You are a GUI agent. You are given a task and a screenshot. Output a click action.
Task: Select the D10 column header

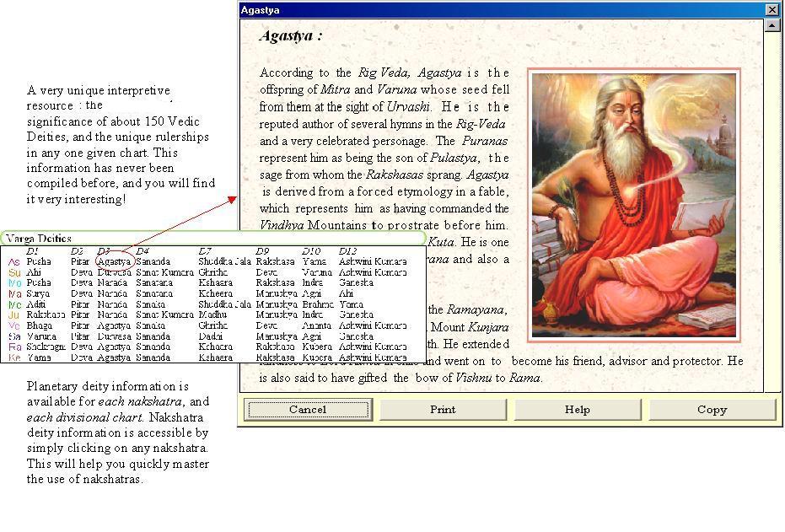point(311,250)
